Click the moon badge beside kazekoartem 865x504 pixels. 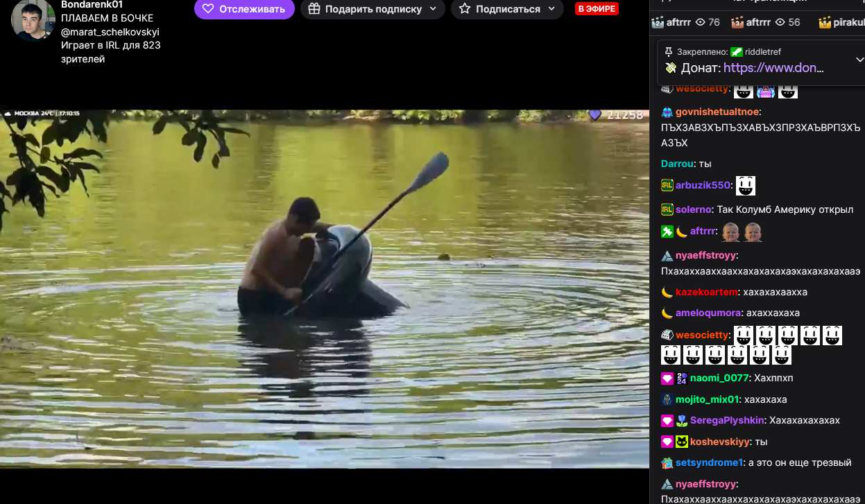pos(667,292)
